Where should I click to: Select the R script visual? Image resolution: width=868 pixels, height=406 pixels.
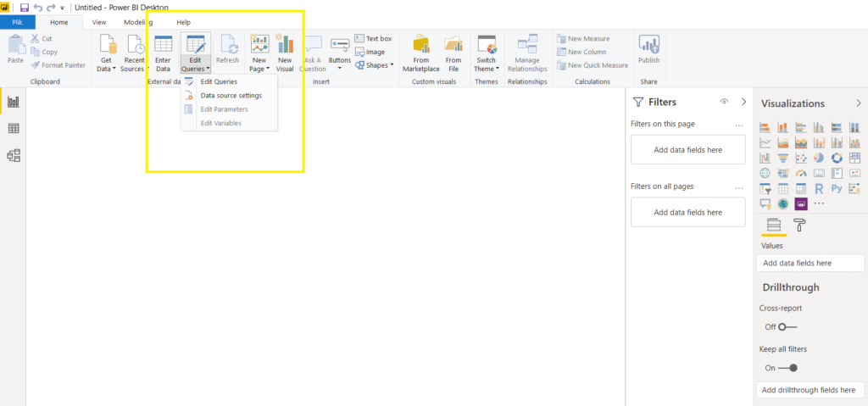tap(819, 189)
